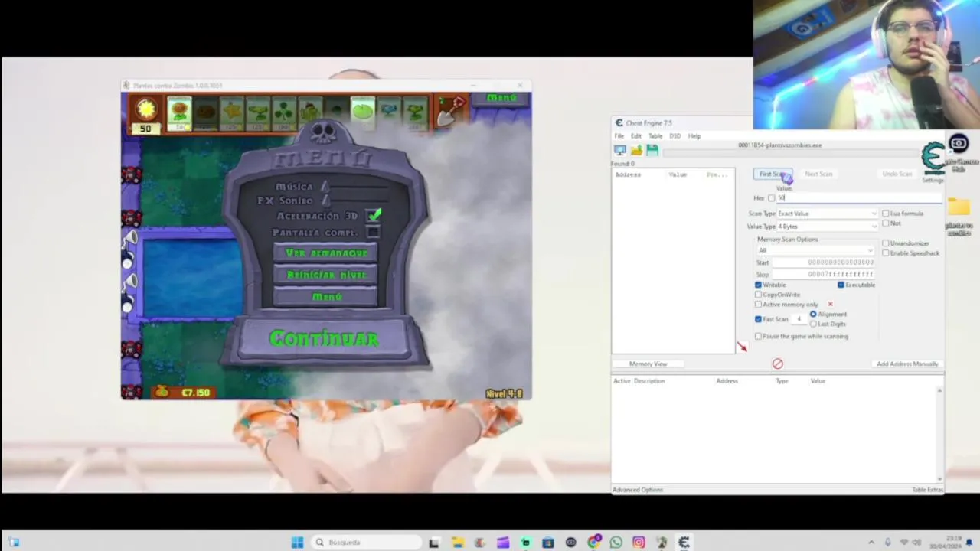
Task: Click the green save floppy icon
Action: tap(652, 150)
